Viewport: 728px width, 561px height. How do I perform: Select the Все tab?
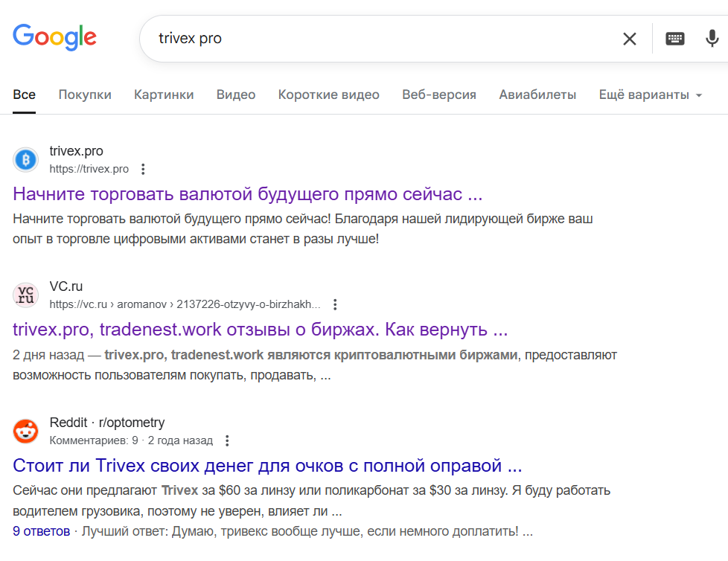[x=24, y=94]
